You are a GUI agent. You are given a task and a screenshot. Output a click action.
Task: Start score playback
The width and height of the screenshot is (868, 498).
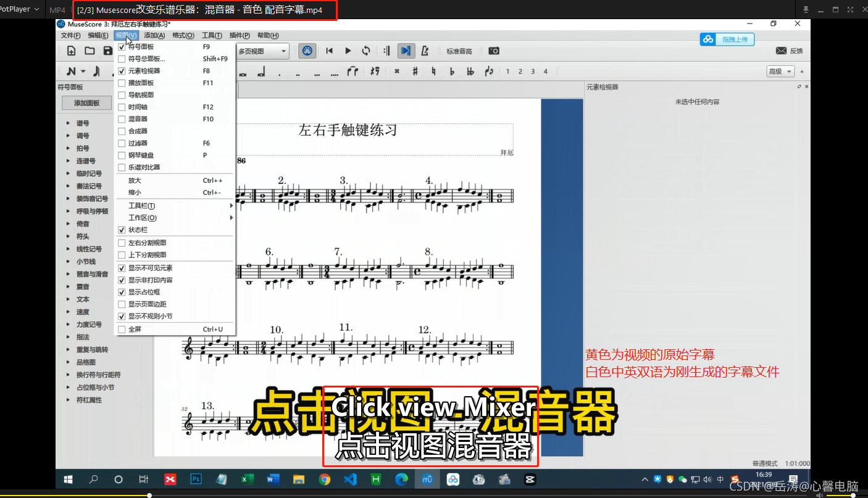pos(348,51)
